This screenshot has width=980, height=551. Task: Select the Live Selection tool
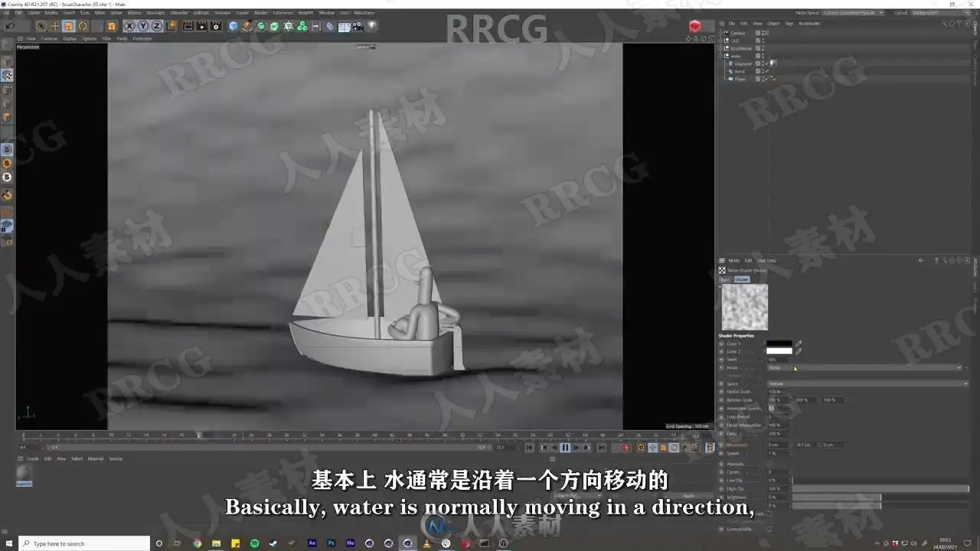[41, 26]
